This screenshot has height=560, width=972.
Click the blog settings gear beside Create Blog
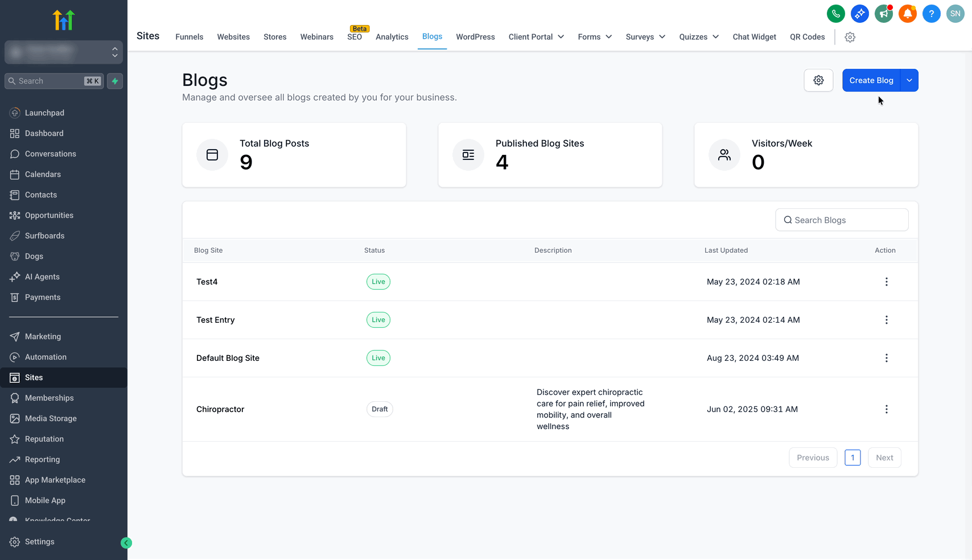pos(818,80)
